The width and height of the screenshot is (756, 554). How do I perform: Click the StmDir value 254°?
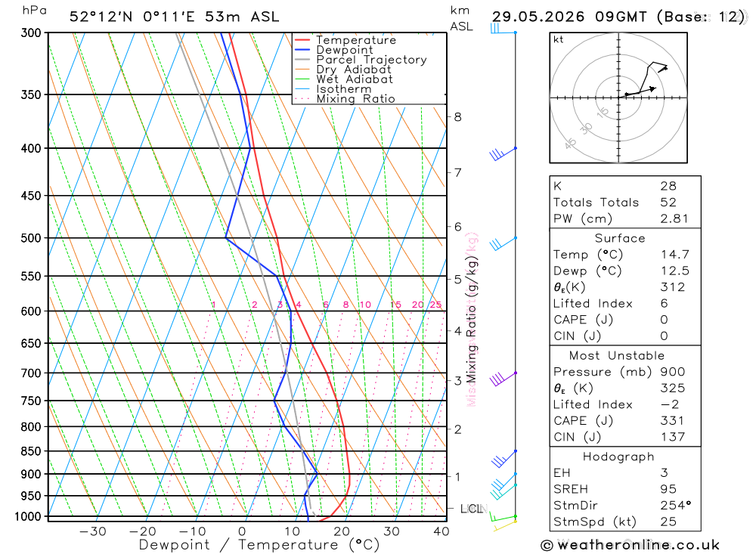click(675, 506)
